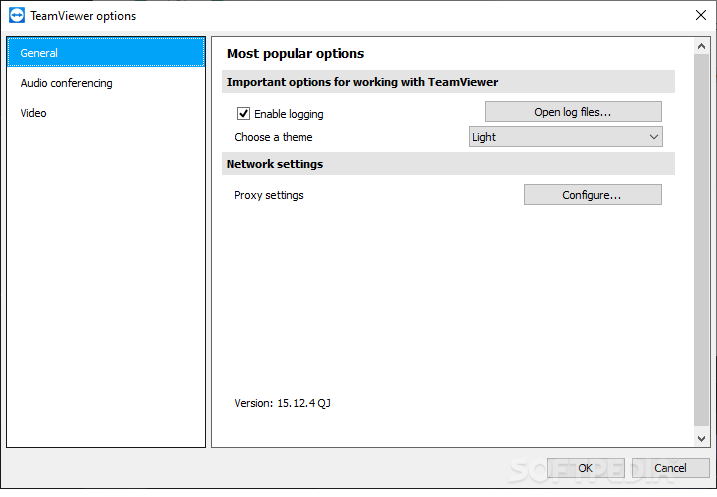The width and height of the screenshot is (717, 497).
Task: Click the Choose a theme label
Action: (273, 137)
